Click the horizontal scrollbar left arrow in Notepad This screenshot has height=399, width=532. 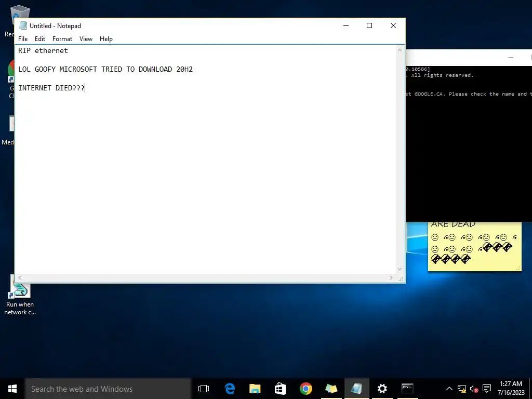click(x=20, y=278)
